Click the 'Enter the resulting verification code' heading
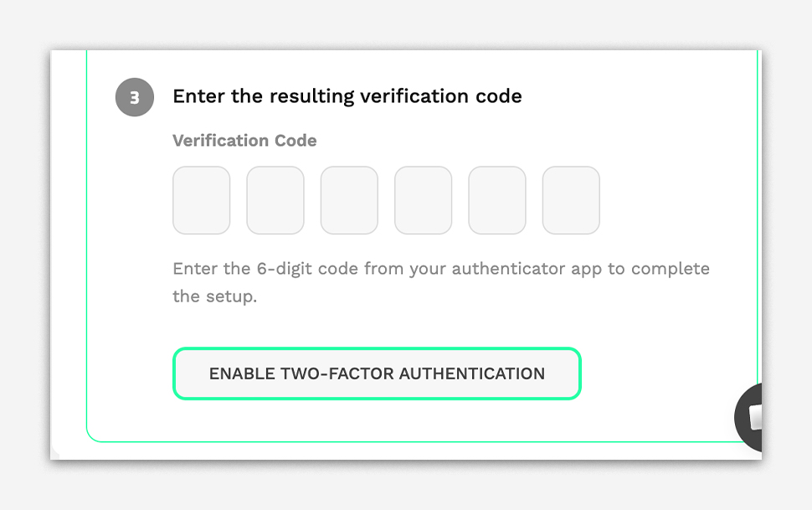 click(x=347, y=96)
